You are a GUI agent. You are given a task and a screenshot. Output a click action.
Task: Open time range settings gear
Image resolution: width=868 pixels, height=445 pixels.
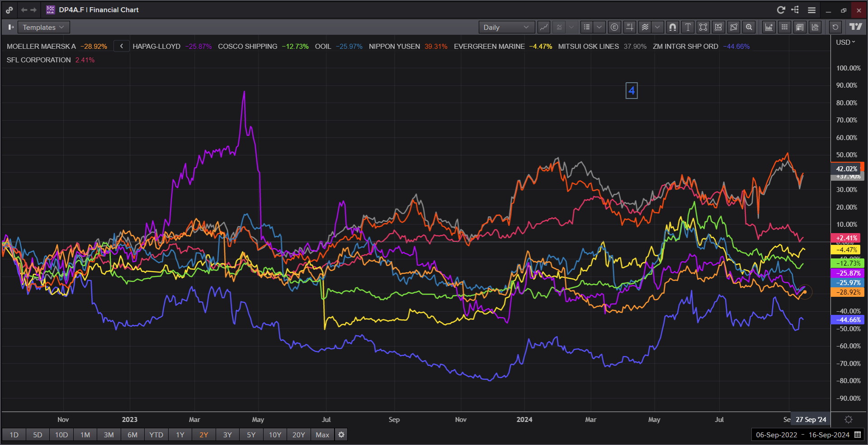(341, 435)
